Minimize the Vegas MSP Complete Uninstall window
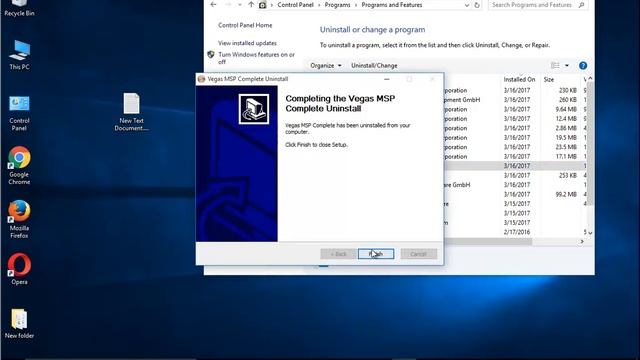 [387, 79]
